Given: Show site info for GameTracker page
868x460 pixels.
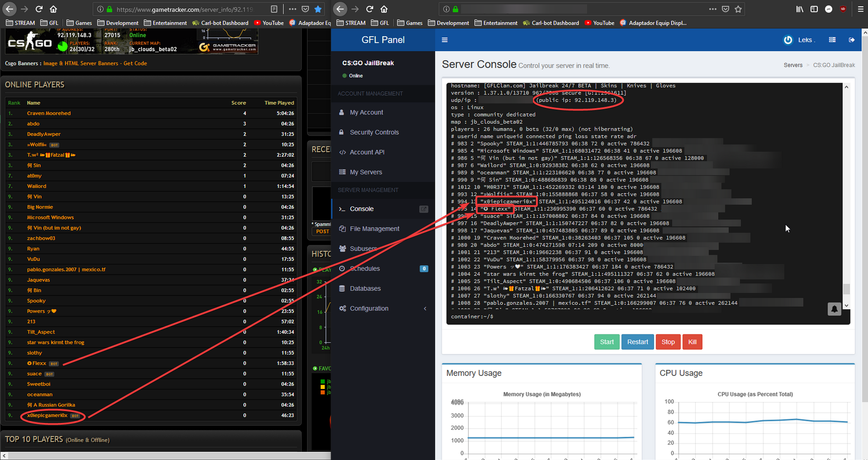Looking at the screenshot, I should 100,9.
